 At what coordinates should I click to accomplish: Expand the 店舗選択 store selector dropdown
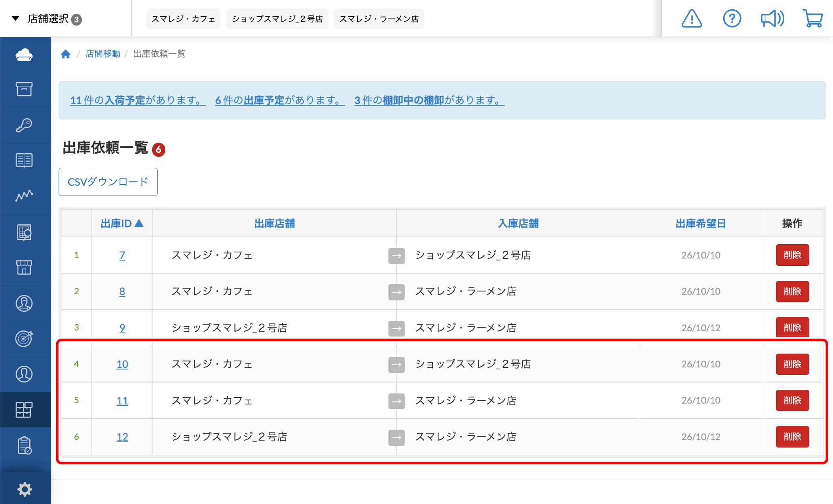(47, 19)
